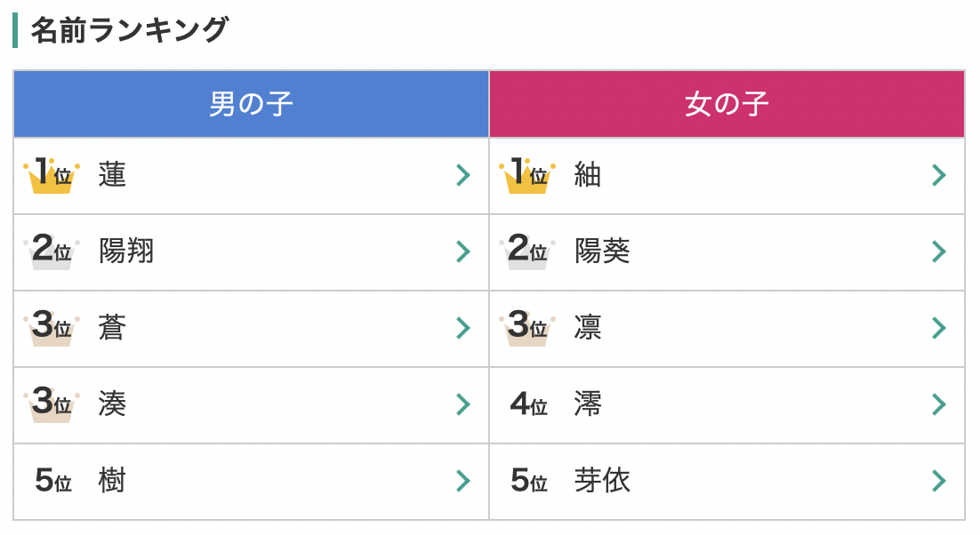Click the 5位 rank badge beside 樹
This screenshot has width=980, height=535.
point(52,481)
